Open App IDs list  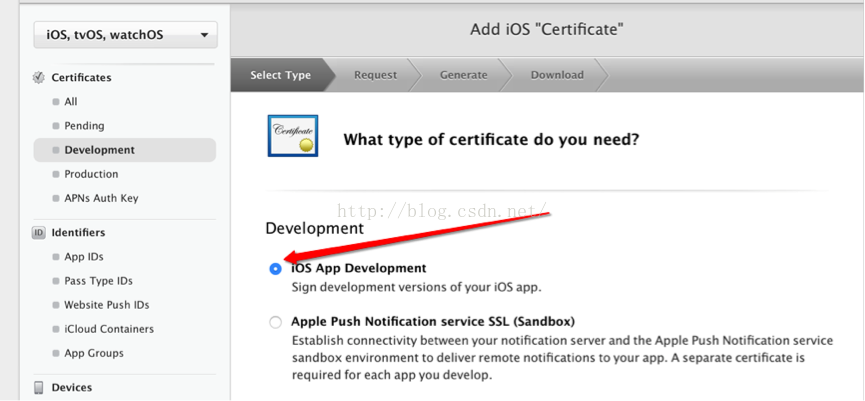83,256
